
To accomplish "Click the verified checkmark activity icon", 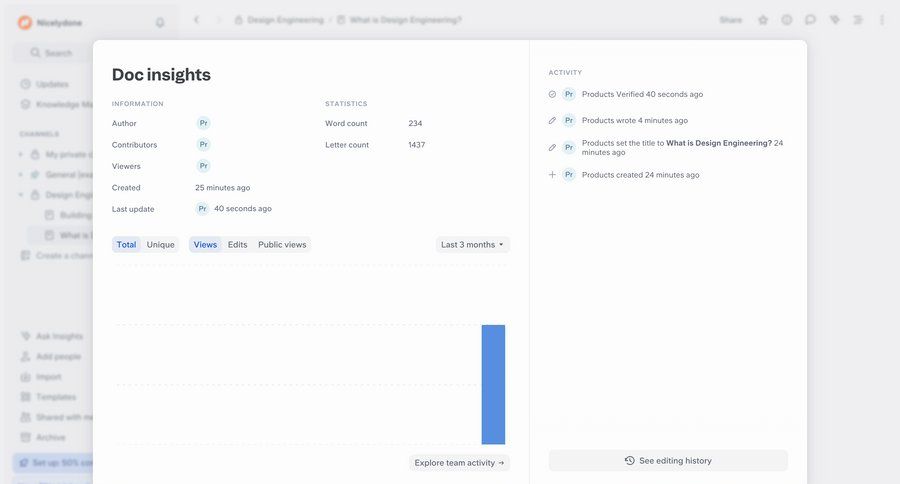I will [552, 94].
